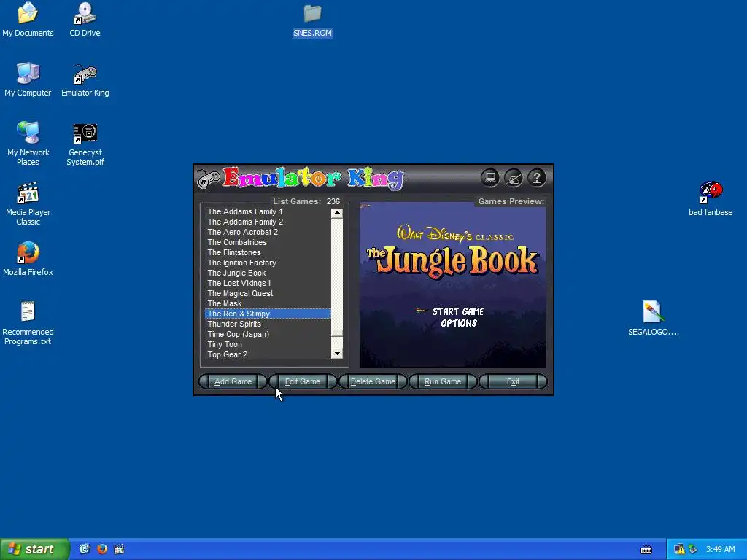747x560 pixels.
Task: Open the Windows start menu
Action: (x=35, y=549)
